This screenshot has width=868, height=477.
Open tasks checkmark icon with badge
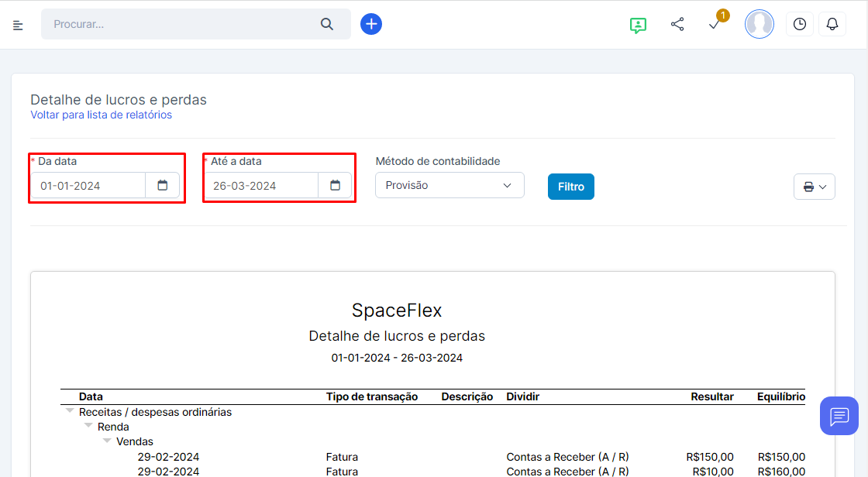715,25
